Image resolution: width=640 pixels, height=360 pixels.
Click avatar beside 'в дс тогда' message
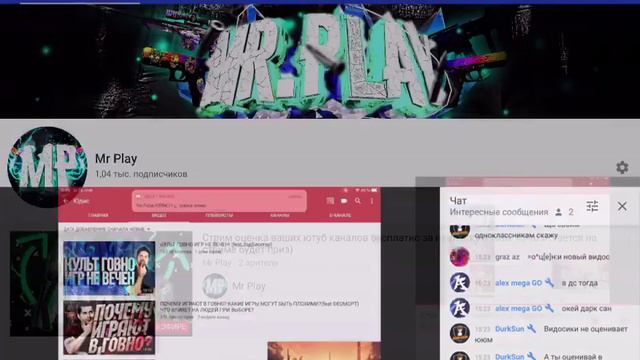click(460, 282)
